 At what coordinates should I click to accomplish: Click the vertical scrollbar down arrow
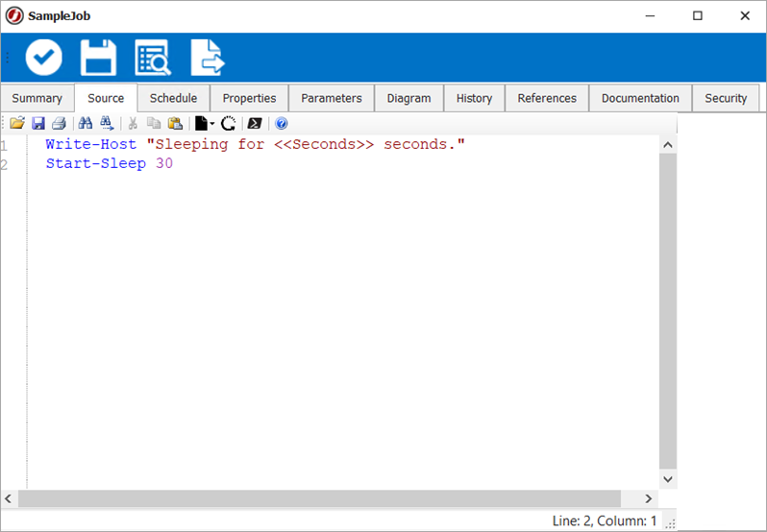pyautogui.click(x=668, y=479)
